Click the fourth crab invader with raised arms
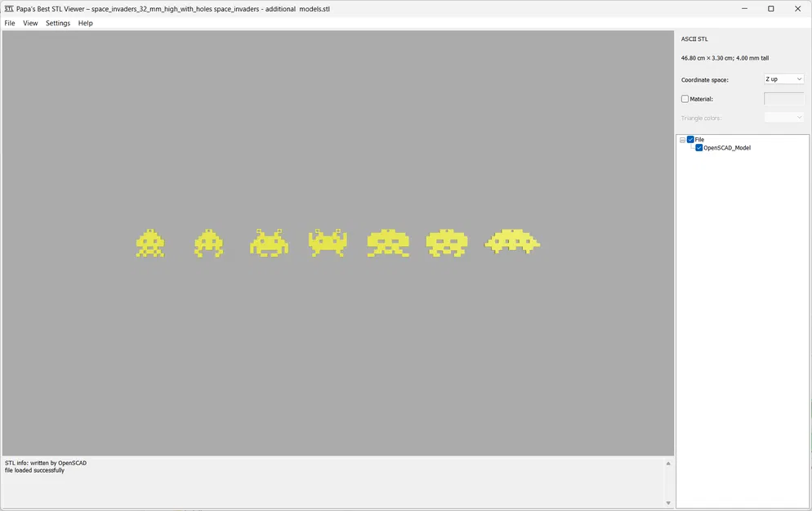The height and width of the screenshot is (511, 812). point(328,243)
